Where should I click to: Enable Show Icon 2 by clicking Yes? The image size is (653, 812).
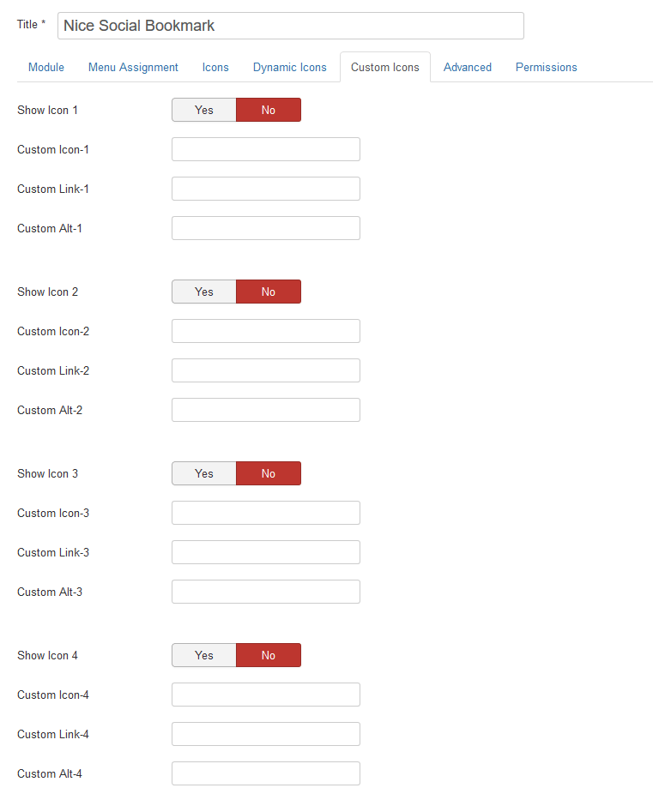tap(203, 292)
